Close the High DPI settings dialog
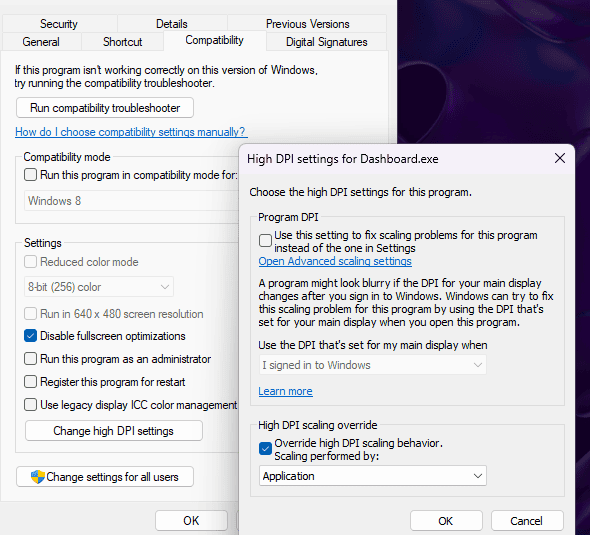The image size is (590, 535). (x=560, y=158)
